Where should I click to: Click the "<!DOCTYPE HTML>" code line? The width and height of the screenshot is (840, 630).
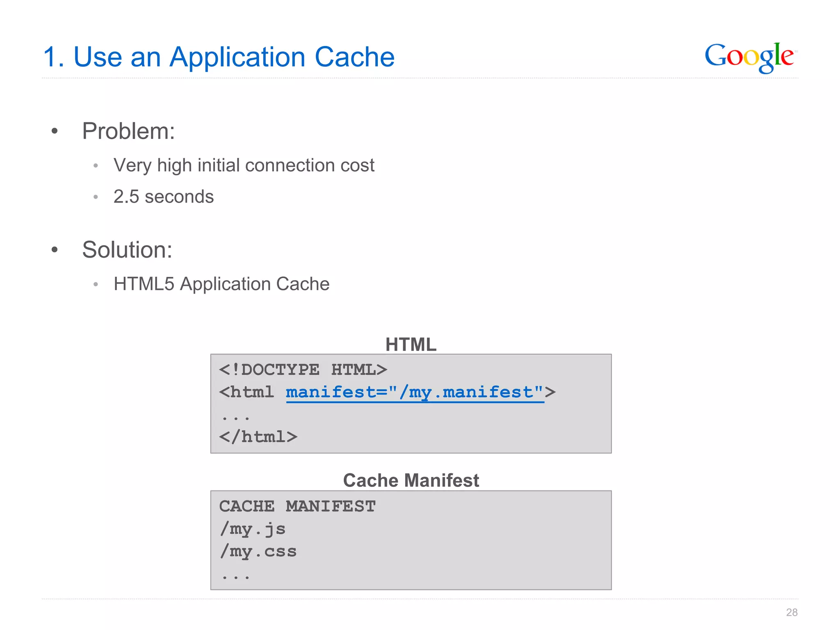tap(303, 370)
